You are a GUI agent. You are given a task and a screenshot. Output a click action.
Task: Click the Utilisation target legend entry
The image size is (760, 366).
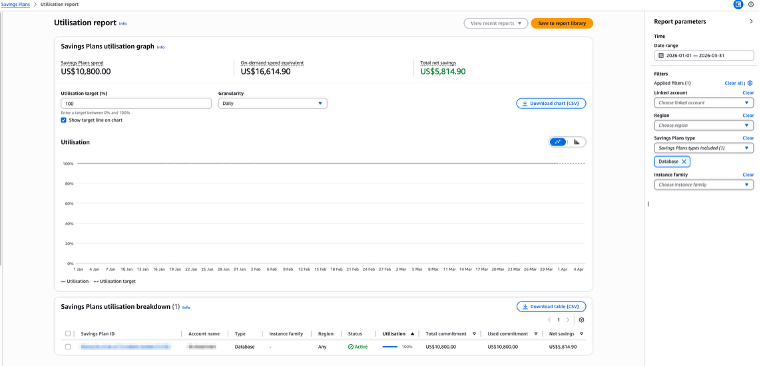114,281
